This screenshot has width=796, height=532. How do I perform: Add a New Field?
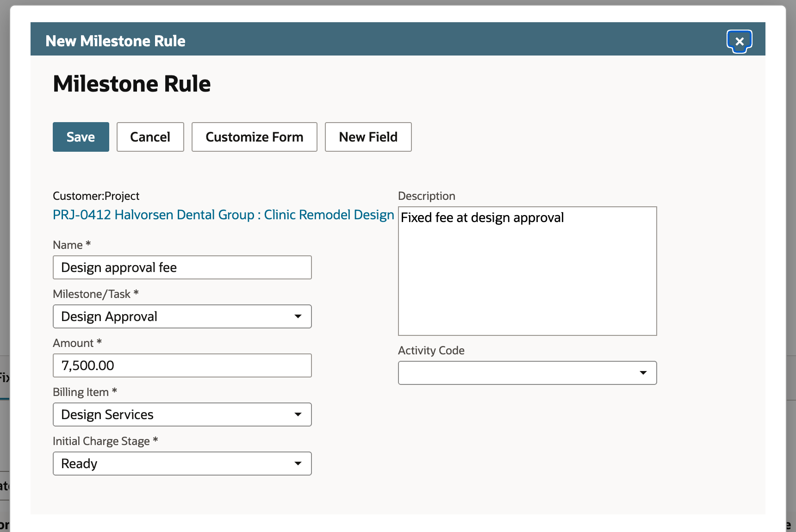tap(368, 137)
